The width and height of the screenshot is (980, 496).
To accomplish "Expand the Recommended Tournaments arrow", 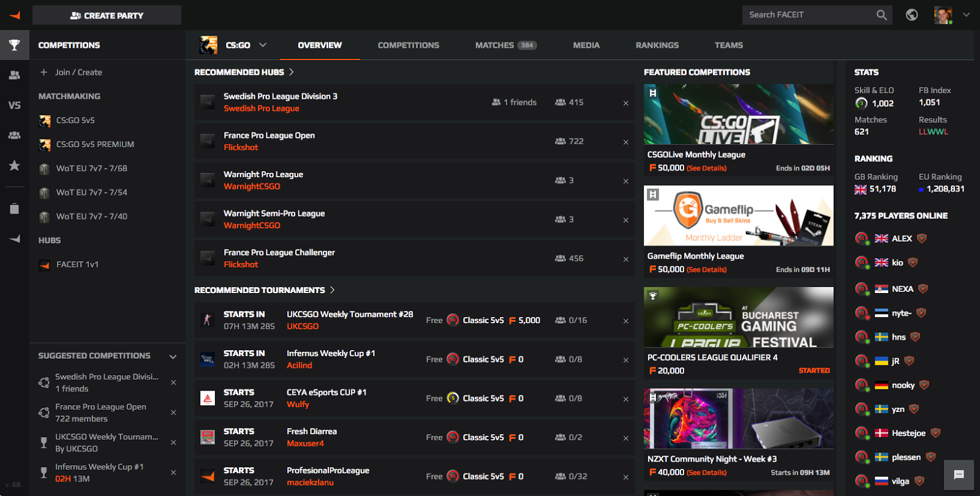I will pos(333,290).
